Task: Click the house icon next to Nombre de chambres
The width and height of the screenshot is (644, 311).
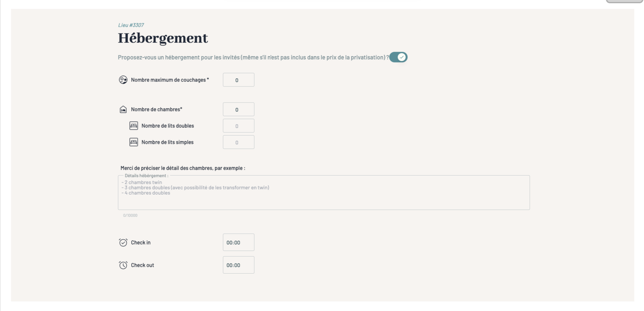Action: tap(123, 109)
